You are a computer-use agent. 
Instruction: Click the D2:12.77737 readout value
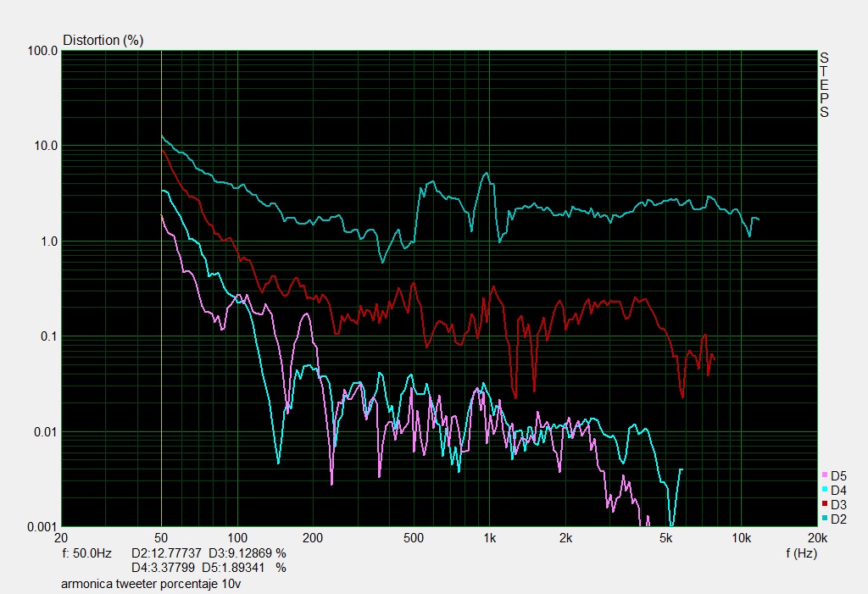coord(166,553)
